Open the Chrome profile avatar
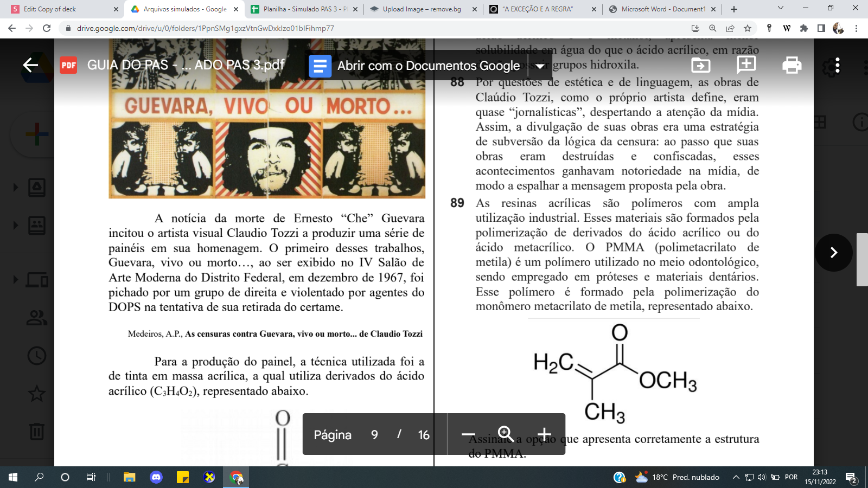This screenshot has height=488, width=868. [838, 28]
